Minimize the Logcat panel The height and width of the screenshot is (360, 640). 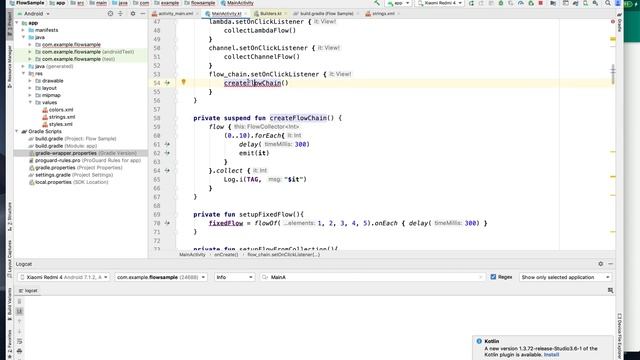611,264
